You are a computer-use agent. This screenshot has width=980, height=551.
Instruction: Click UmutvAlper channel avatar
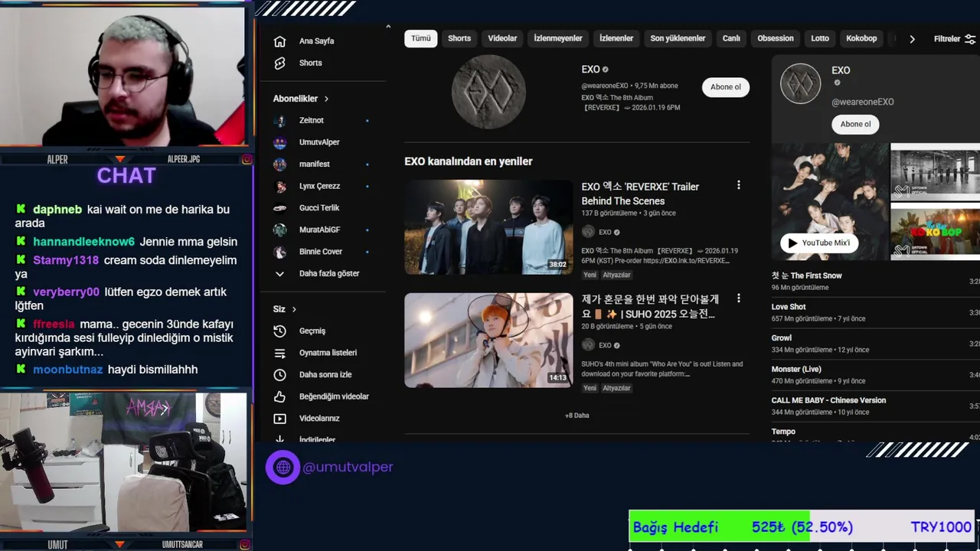(x=280, y=142)
